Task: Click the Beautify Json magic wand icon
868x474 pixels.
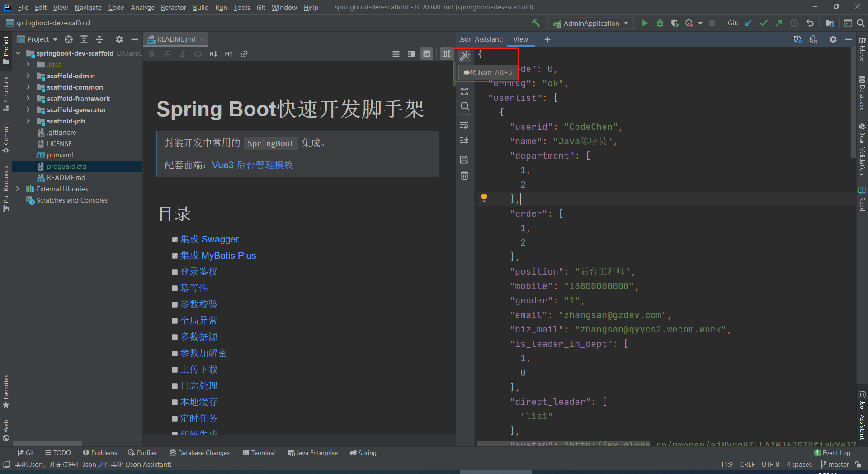Action: (x=465, y=56)
